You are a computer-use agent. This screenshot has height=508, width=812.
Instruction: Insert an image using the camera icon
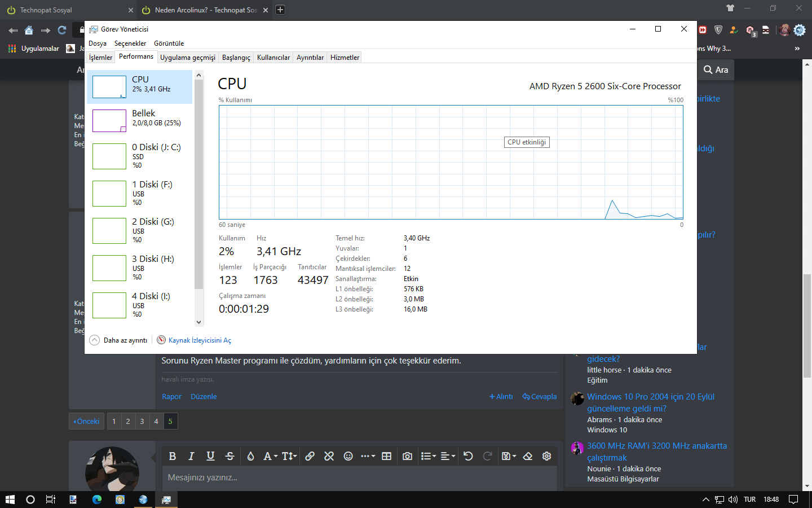tap(408, 456)
